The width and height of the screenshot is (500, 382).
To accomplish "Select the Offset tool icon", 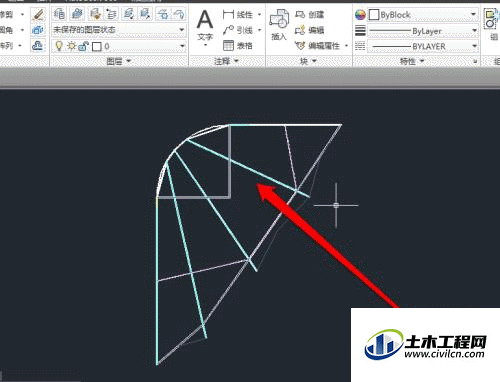I will tap(38, 45).
